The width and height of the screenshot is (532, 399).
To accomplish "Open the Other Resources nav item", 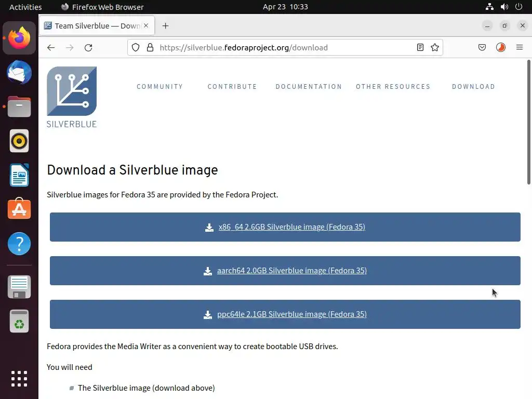I will pyautogui.click(x=393, y=87).
